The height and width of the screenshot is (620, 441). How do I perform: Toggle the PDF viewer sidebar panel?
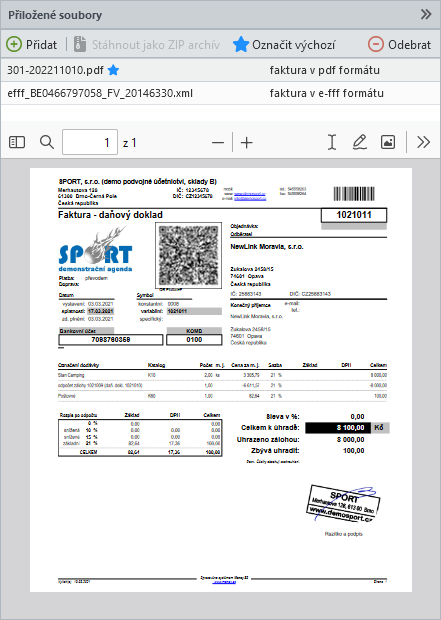(x=17, y=142)
